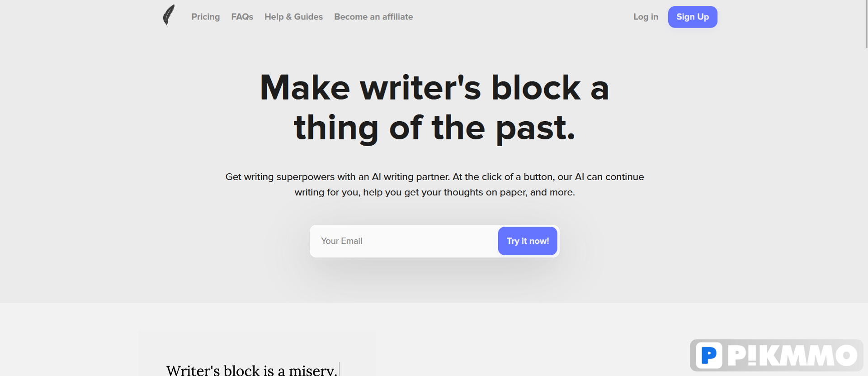Click the feather quill logo

coord(169,16)
